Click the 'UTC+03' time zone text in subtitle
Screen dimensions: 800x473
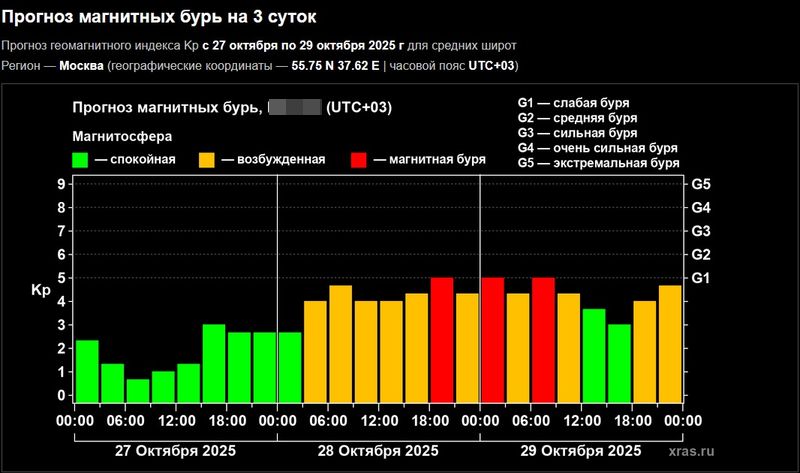[491, 66]
